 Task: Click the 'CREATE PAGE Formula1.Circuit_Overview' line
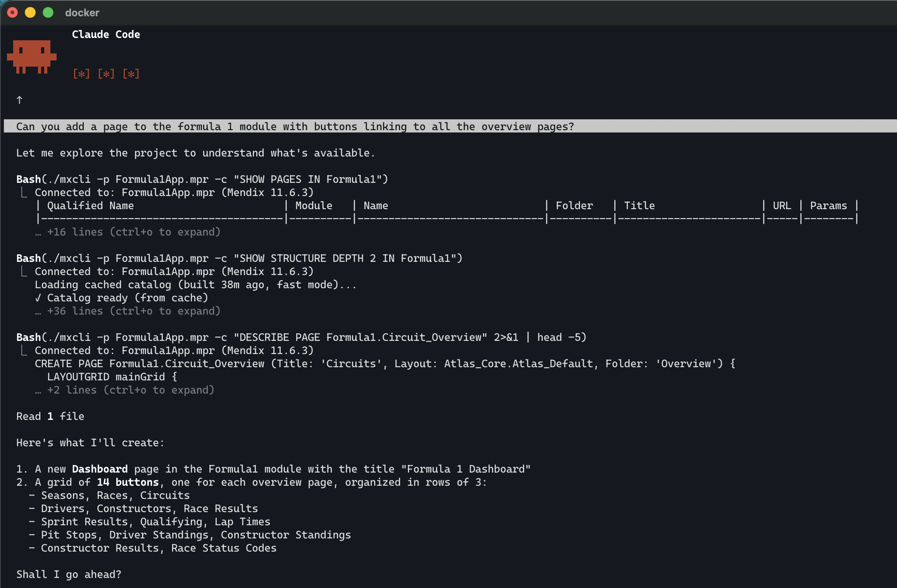point(385,364)
